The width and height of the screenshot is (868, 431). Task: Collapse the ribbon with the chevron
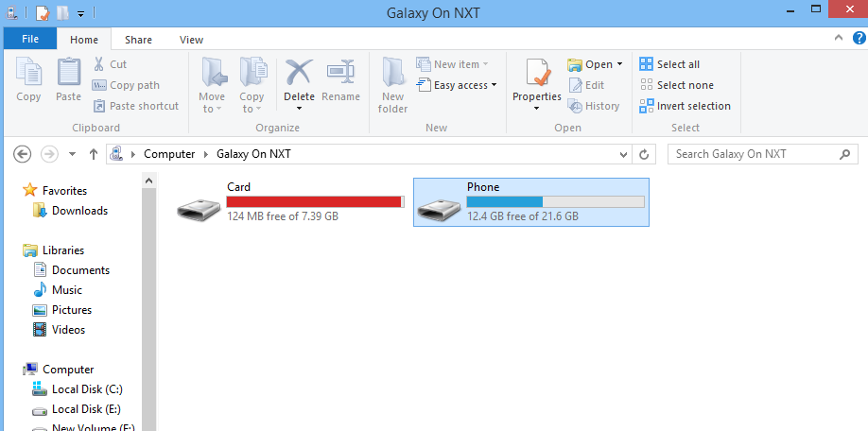click(839, 38)
